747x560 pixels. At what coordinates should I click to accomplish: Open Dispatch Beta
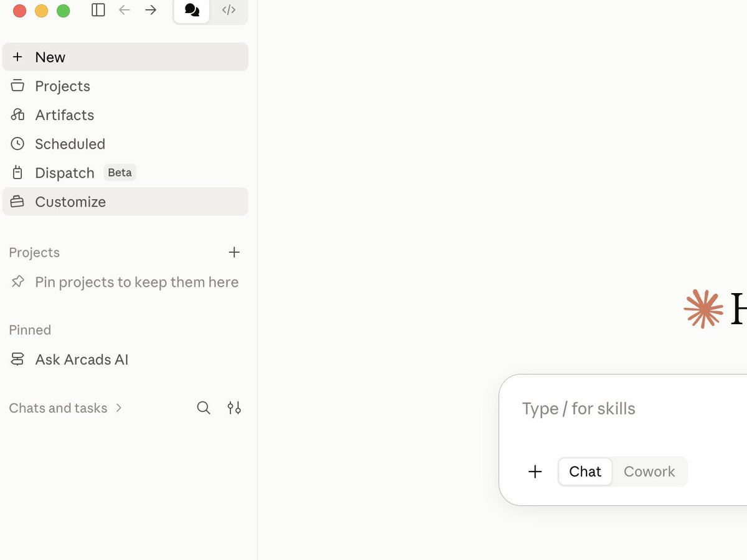pos(125,173)
